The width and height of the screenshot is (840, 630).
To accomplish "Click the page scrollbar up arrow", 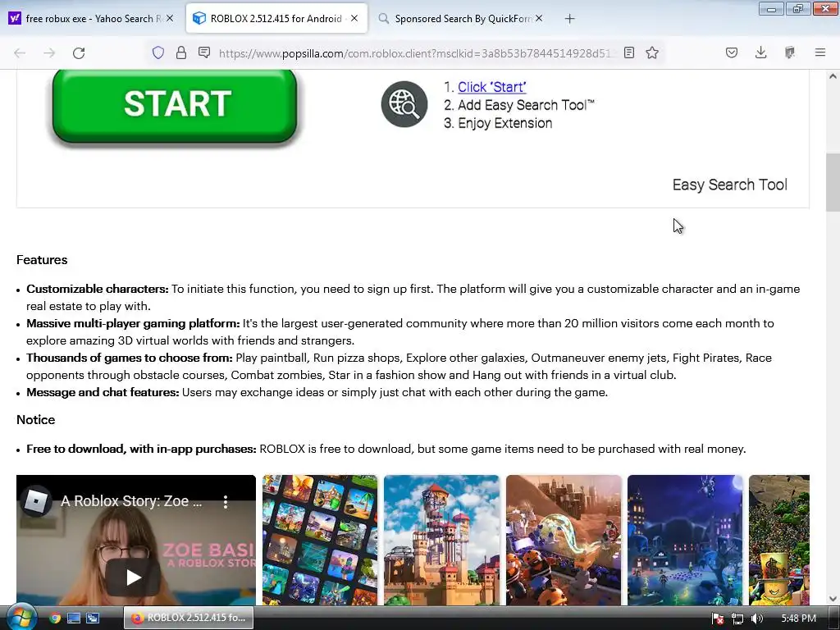I will pyautogui.click(x=833, y=76).
